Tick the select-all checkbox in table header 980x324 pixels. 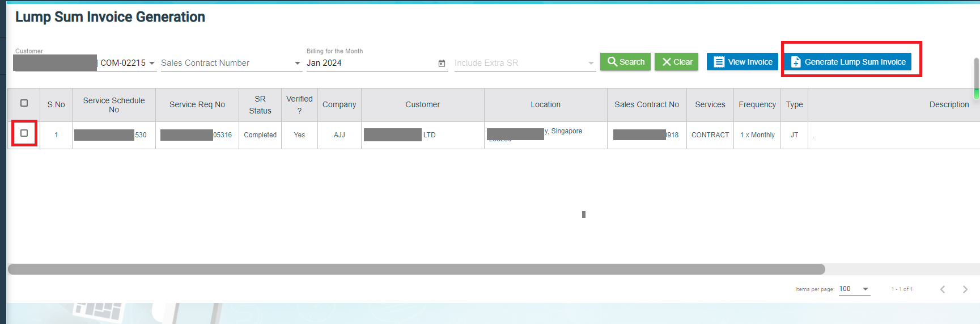tap(24, 103)
